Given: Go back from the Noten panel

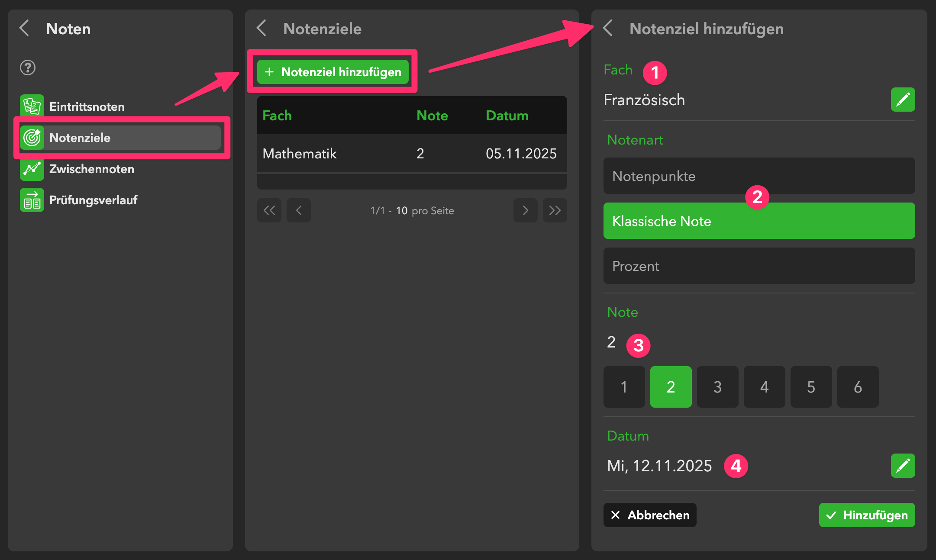Looking at the screenshot, I should point(25,29).
